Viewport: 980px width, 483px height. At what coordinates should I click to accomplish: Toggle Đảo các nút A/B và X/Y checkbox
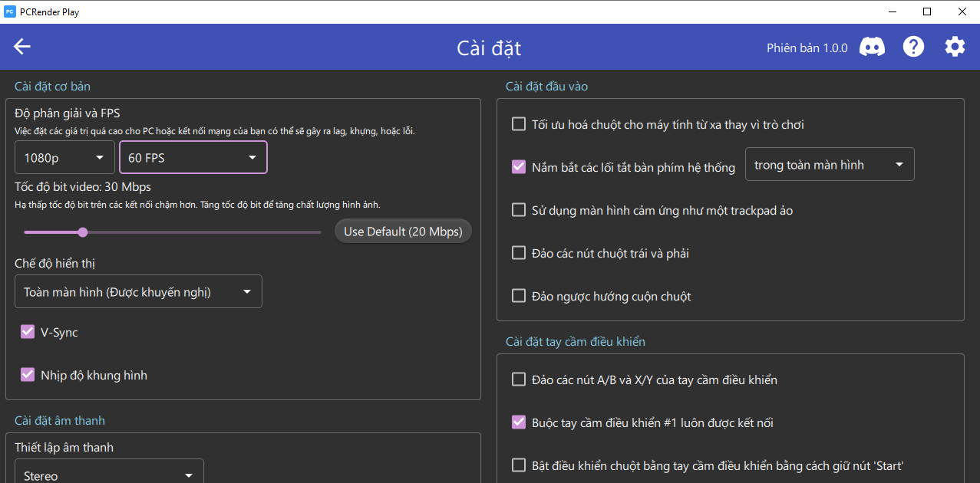coord(519,379)
